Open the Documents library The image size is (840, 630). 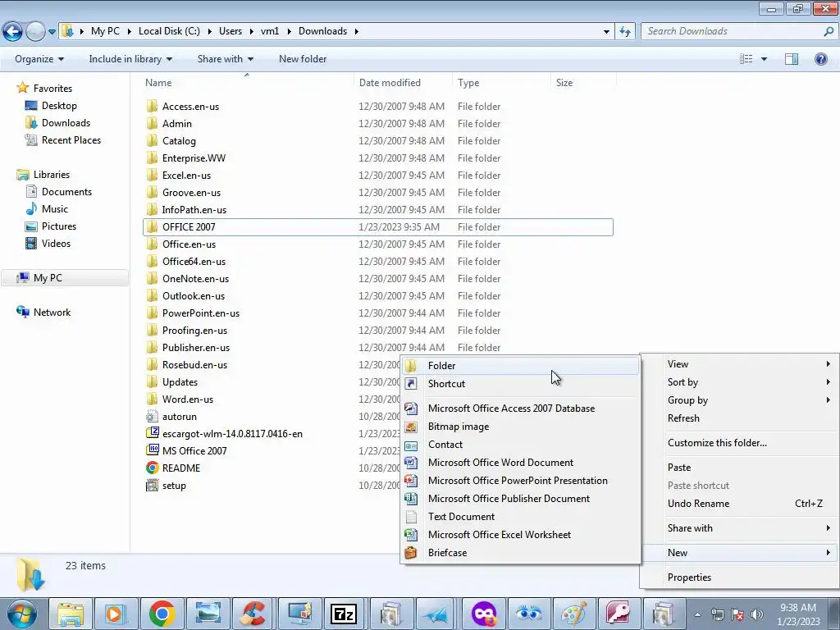pyautogui.click(x=66, y=192)
